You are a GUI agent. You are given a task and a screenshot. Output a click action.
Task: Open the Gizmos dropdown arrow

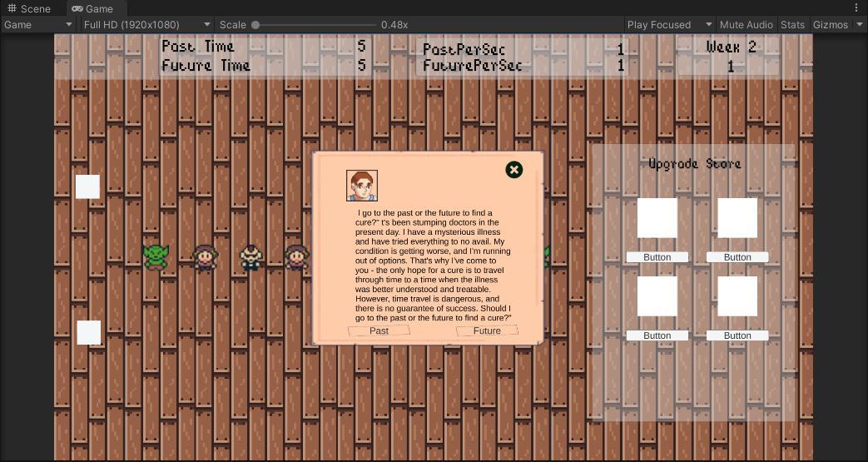pyautogui.click(x=860, y=25)
